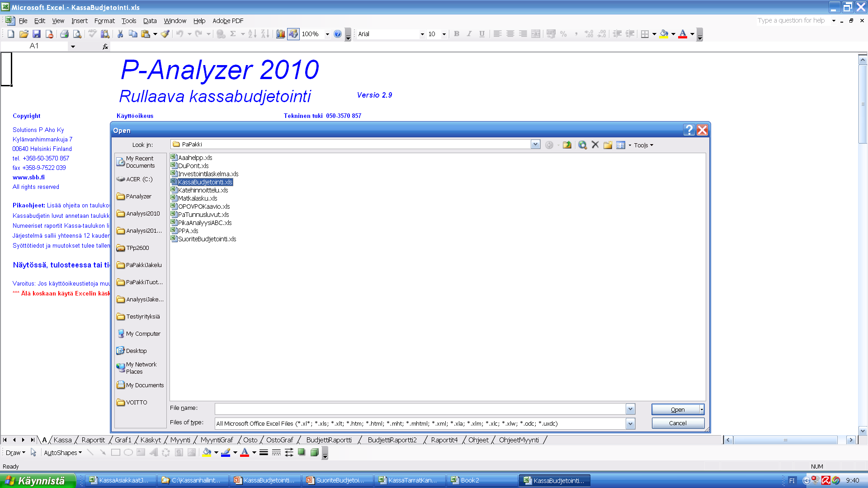Create new folder in Open dialog
The height and width of the screenshot is (488, 868).
click(608, 145)
